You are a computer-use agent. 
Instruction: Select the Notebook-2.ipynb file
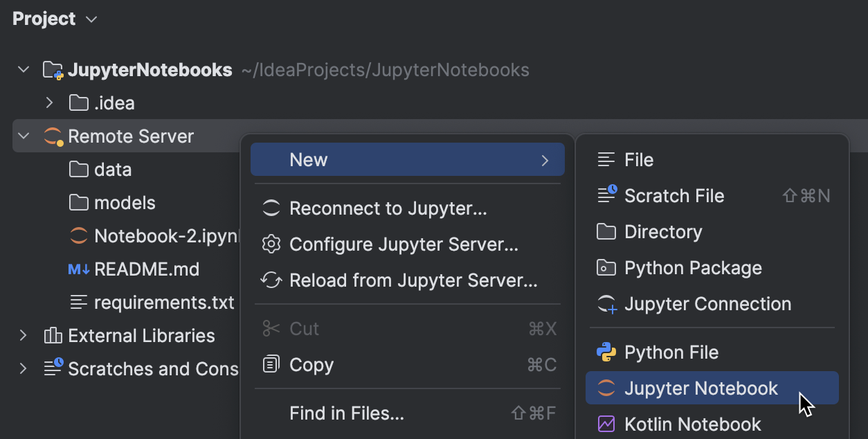coord(165,236)
